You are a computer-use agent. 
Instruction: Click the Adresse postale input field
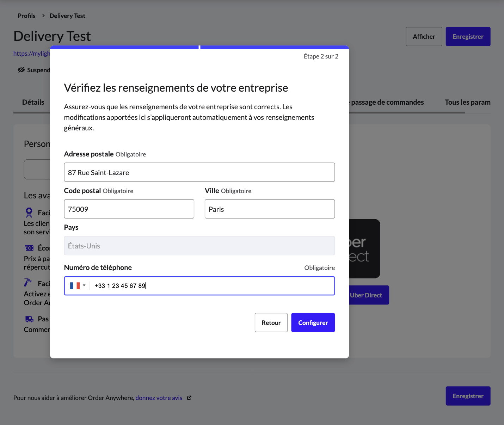tap(199, 172)
